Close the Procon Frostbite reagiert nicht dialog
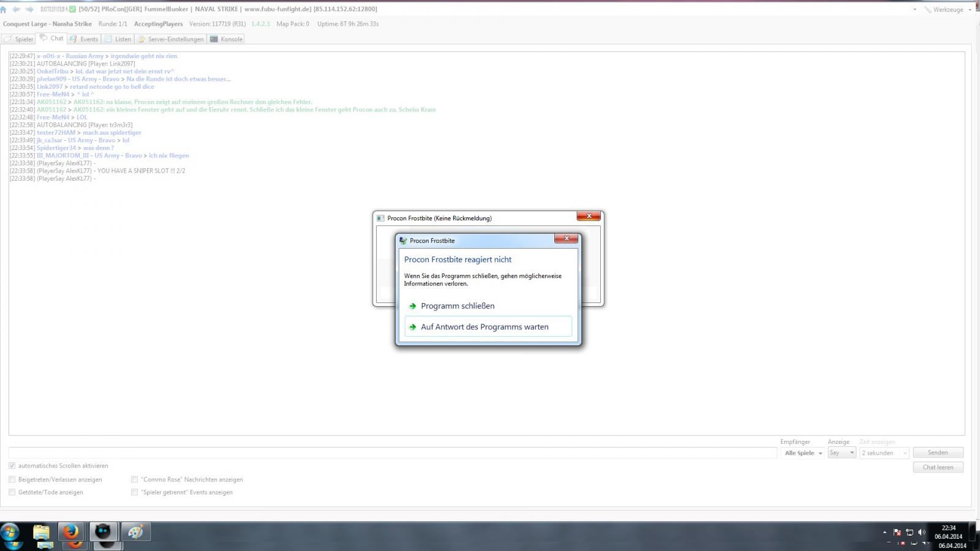The image size is (980, 551). point(566,239)
